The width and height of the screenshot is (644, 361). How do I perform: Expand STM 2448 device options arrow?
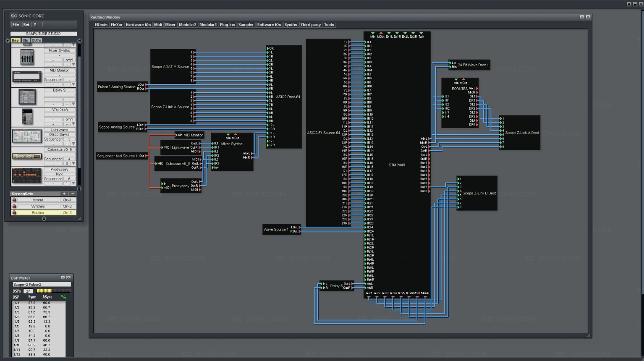click(x=73, y=123)
